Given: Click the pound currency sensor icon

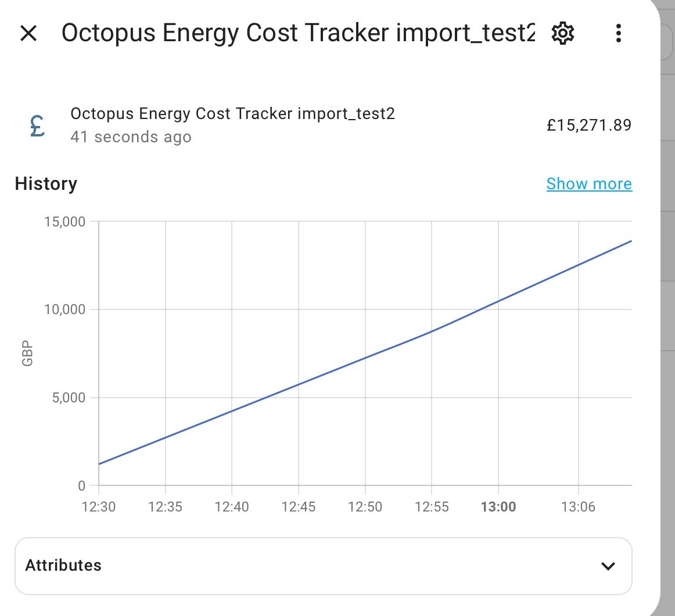Looking at the screenshot, I should pyautogui.click(x=37, y=125).
